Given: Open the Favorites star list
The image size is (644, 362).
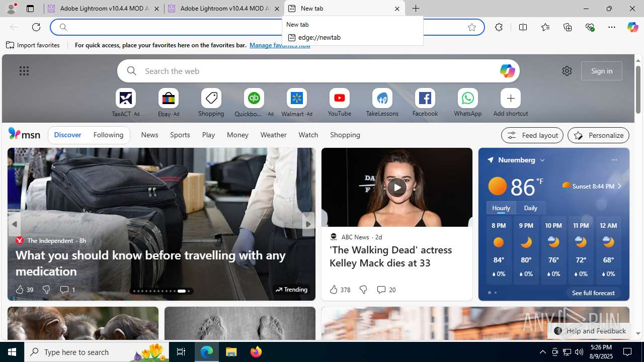Looking at the screenshot, I should 545,27.
